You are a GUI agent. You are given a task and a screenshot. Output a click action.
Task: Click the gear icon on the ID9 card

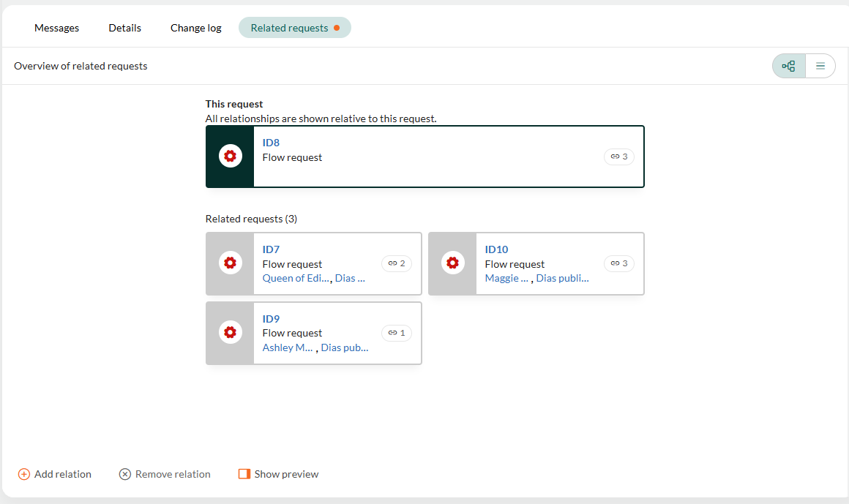(231, 331)
